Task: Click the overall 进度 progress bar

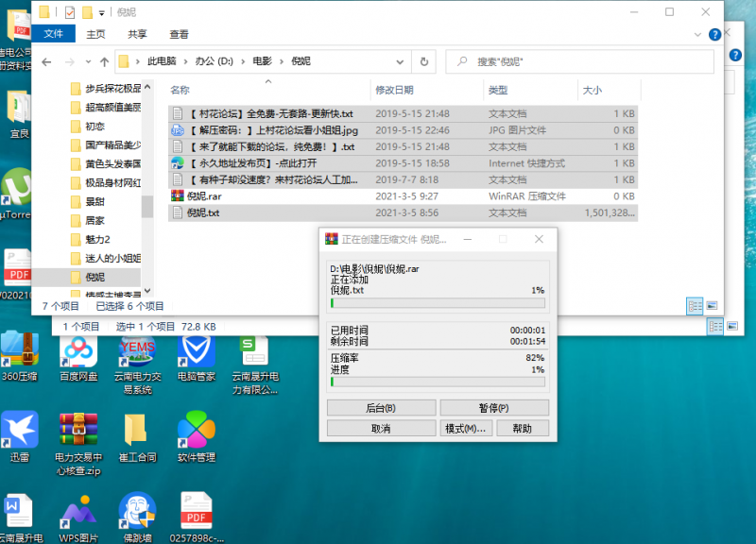Action: [x=437, y=382]
